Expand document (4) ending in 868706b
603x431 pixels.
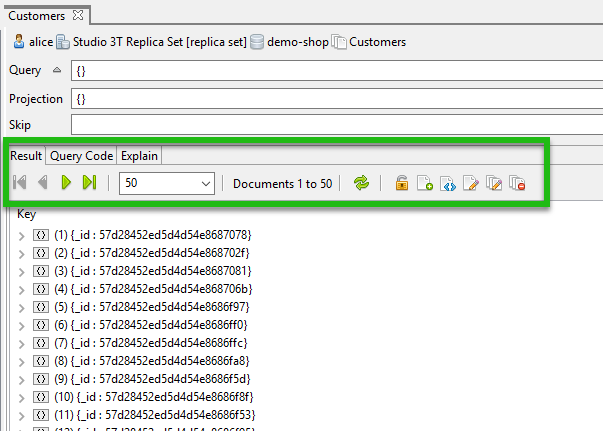click(x=22, y=290)
